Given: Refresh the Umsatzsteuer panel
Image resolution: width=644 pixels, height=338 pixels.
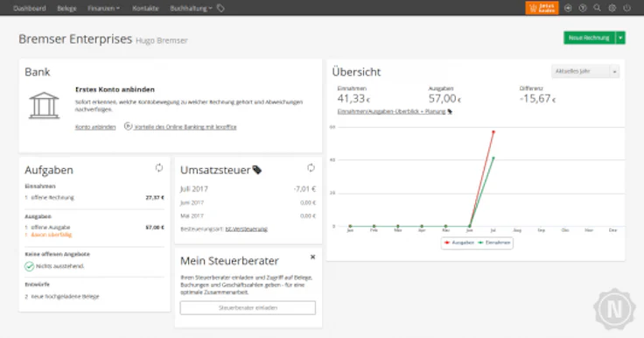Looking at the screenshot, I should pyautogui.click(x=311, y=168).
